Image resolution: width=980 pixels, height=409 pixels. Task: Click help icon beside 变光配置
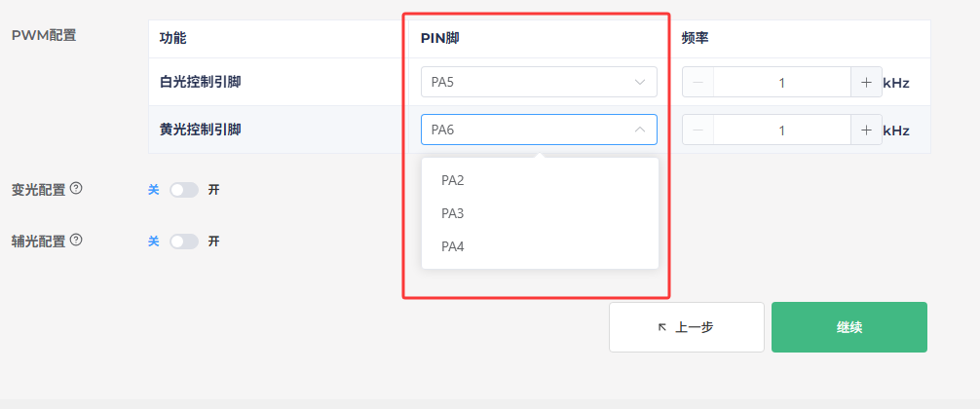(76, 188)
